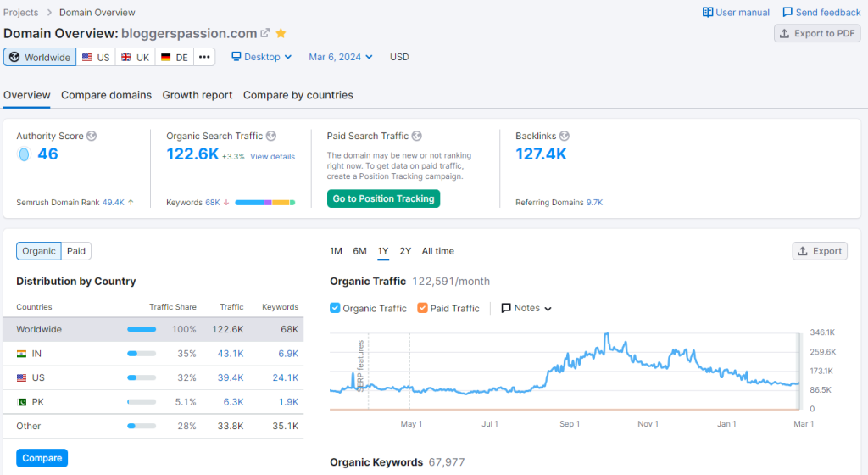The width and height of the screenshot is (868, 475).
Task: Click the US flag in country distribution table
Action: tap(21, 377)
